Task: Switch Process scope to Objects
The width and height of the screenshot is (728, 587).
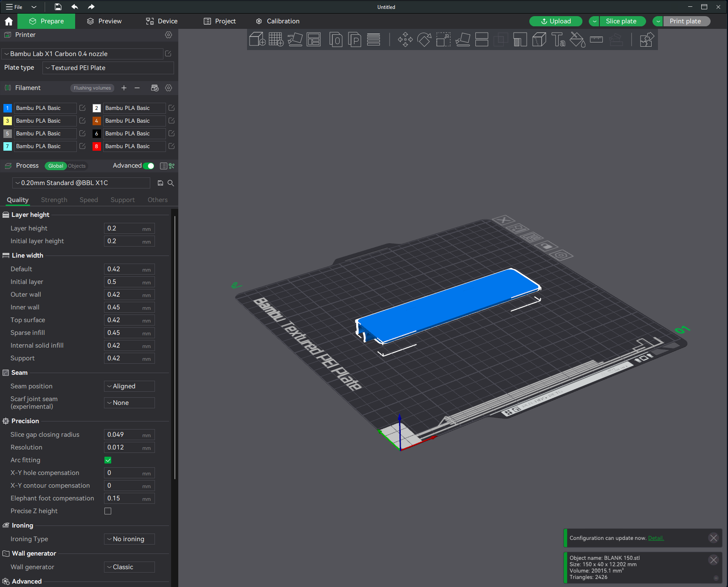Action: point(77,166)
